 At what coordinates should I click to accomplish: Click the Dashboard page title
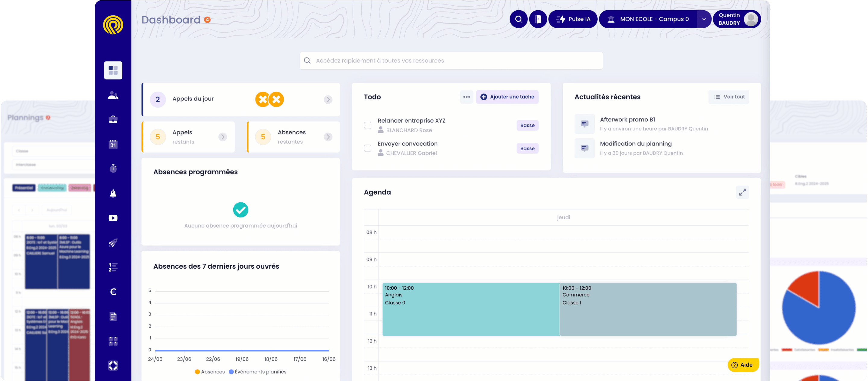click(x=171, y=20)
